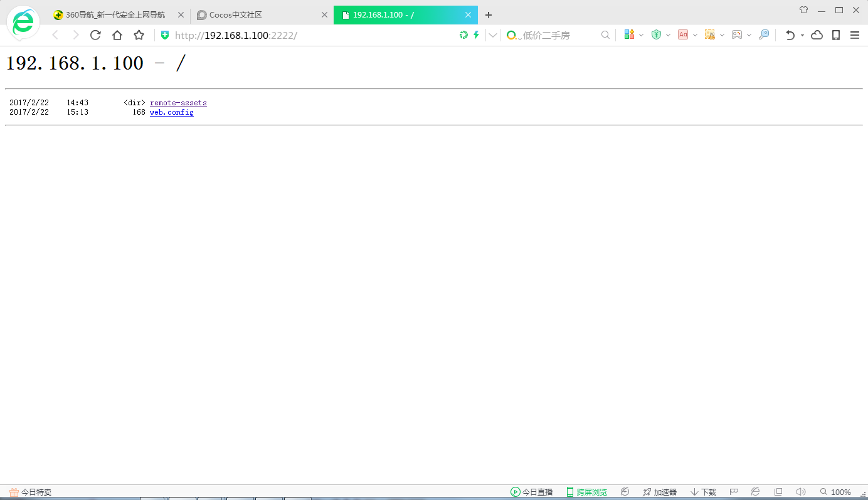This screenshot has height=500, width=868.
Task: Reload the current page
Action: coord(95,35)
